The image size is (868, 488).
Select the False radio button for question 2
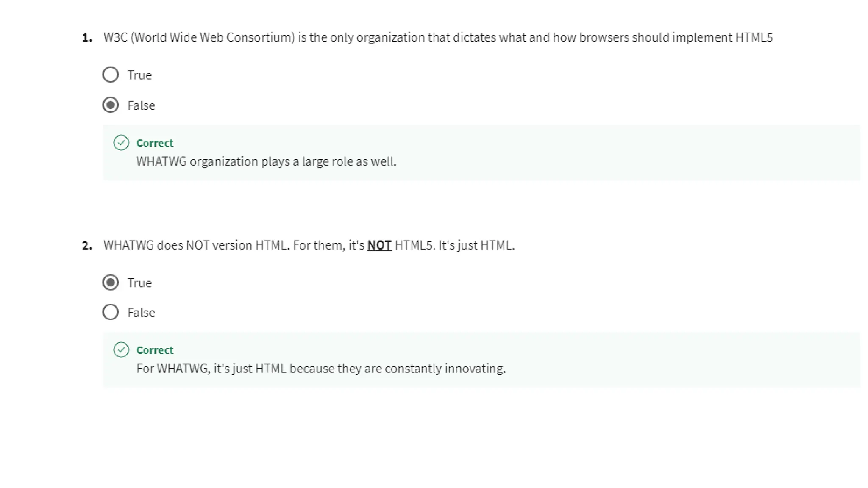pyautogui.click(x=110, y=312)
